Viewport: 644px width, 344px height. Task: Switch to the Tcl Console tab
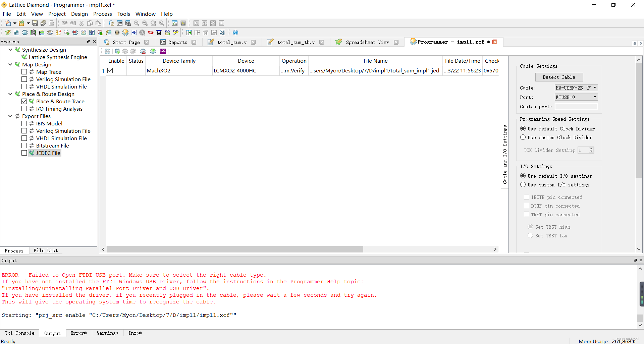tap(19, 333)
